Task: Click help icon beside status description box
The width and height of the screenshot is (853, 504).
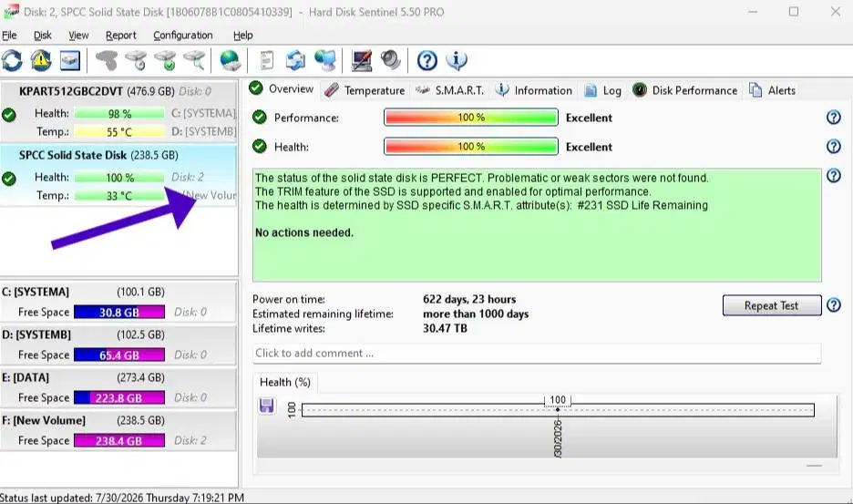Action: click(x=834, y=176)
